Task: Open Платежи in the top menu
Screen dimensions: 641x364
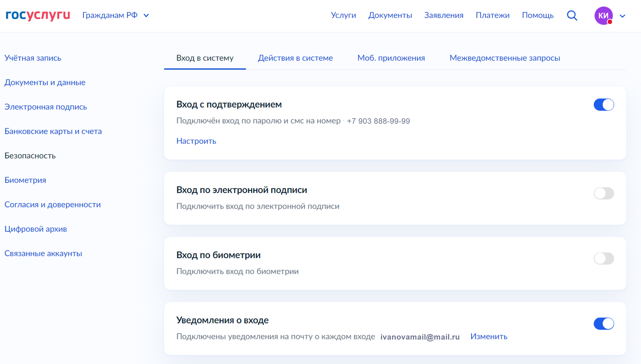Action: (x=493, y=15)
